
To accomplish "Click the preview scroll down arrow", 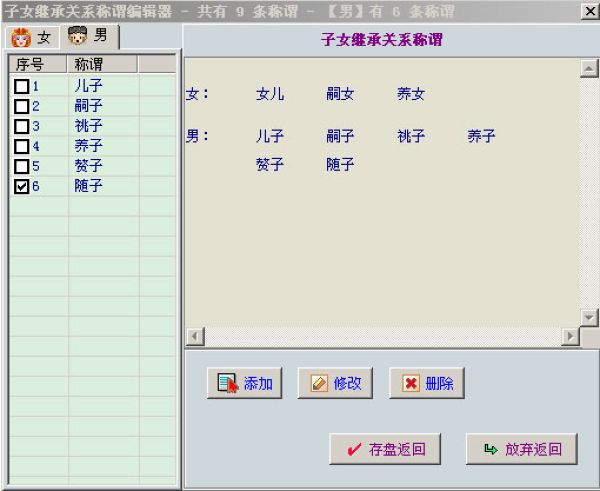I will [589, 318].
